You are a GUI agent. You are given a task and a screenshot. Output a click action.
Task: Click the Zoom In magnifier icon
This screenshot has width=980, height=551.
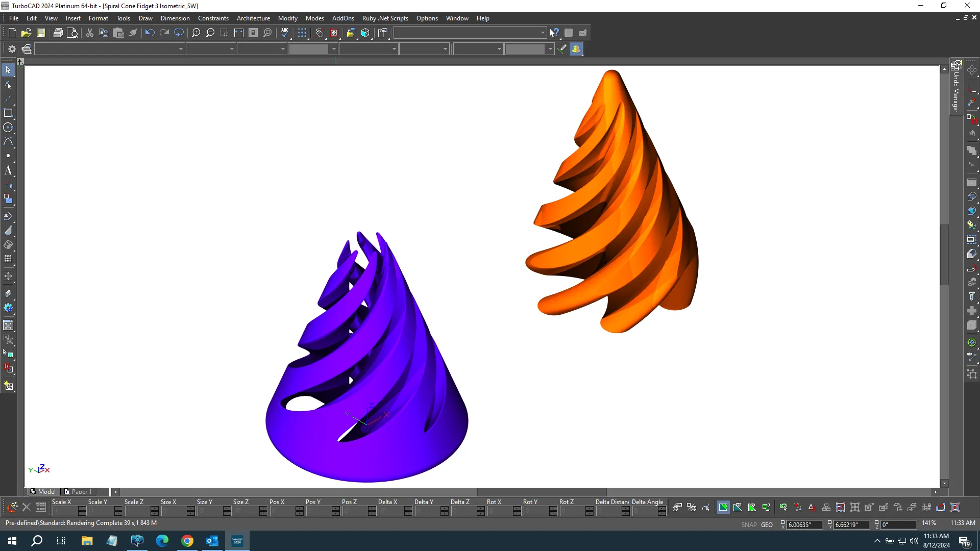click(x=196, y=33)
